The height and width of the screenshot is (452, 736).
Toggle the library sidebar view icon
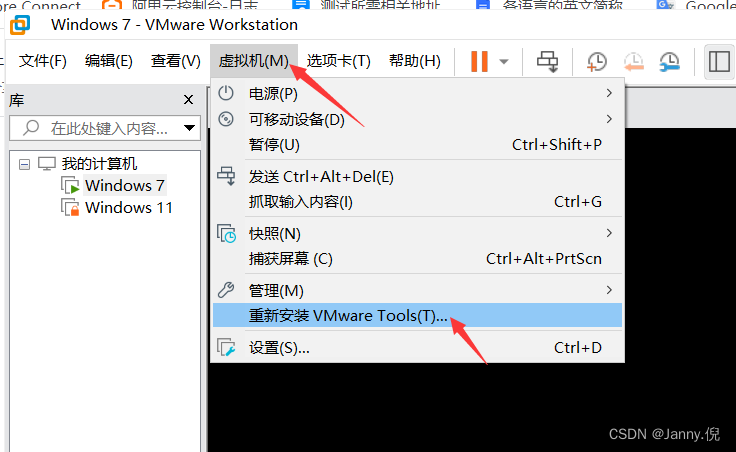[719, 61]
